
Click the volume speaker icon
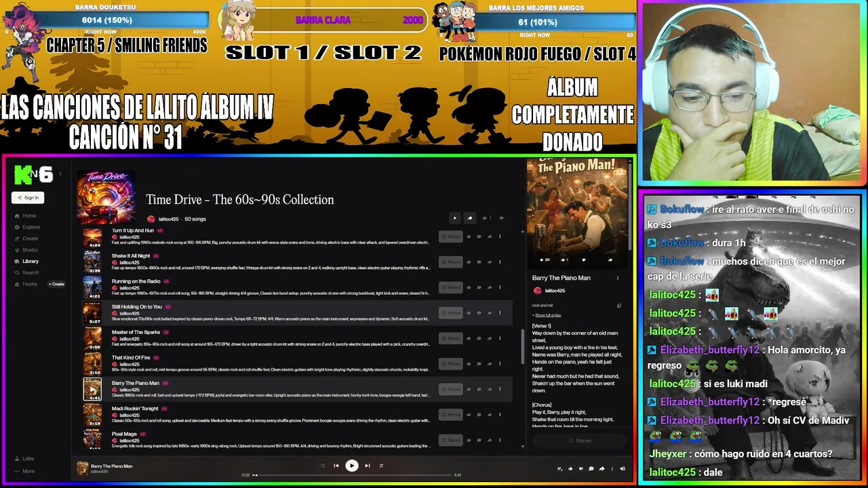click(623, 468)
